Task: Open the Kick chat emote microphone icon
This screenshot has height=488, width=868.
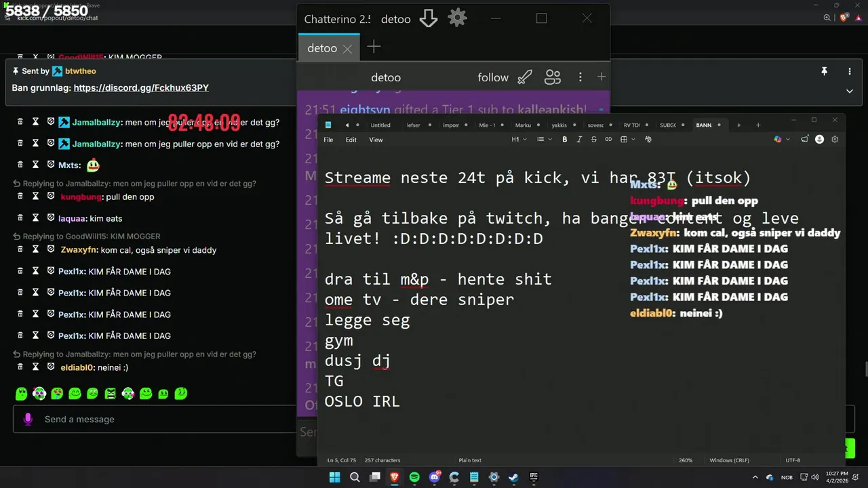Action: coord(28,419)
